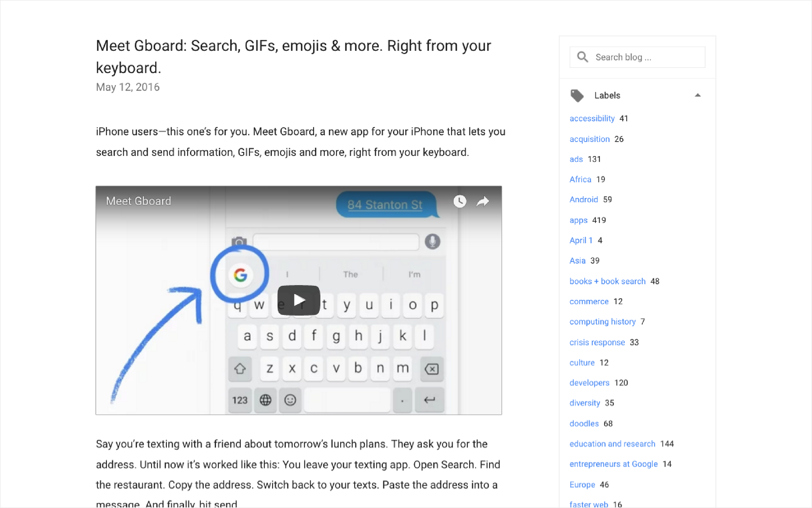Open the commerce label
This screenshot has height=508, width=812.
pyautogui.click(x=589, y=301)
